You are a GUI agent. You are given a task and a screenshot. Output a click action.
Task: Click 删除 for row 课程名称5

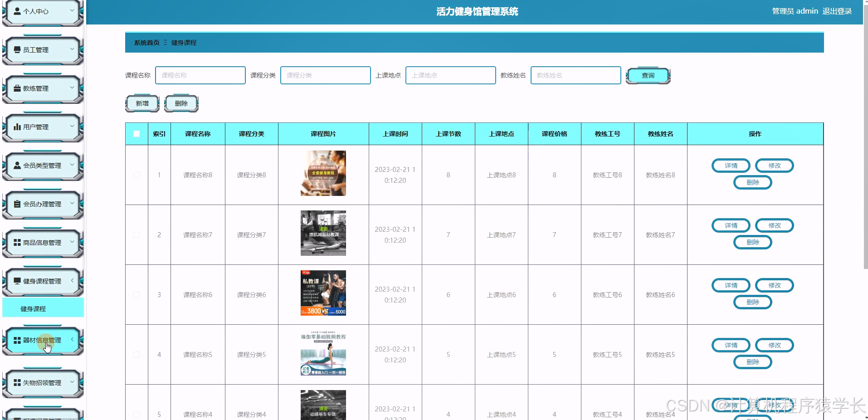click(x=753, y=362)
